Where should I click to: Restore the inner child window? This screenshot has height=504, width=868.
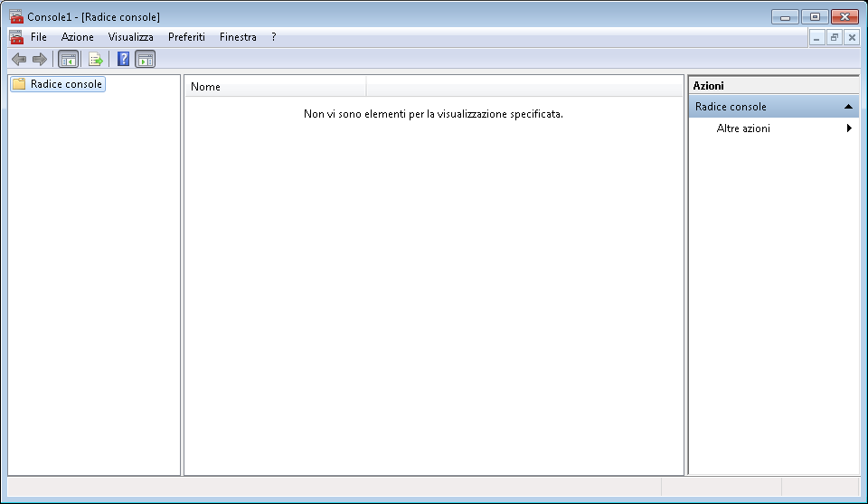click(x=835, y=38)
